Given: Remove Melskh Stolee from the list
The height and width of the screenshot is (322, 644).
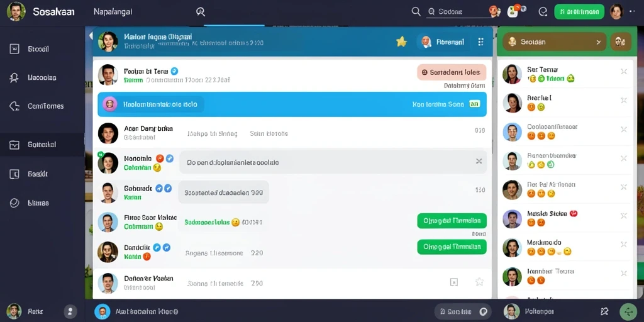Looking at the screenshot, I should click(x=623, y=216).
